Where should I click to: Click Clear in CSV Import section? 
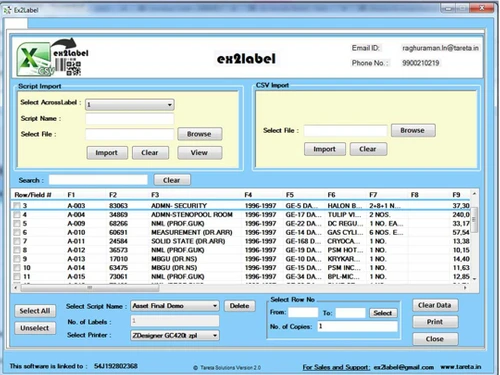[x=368, y=149]
